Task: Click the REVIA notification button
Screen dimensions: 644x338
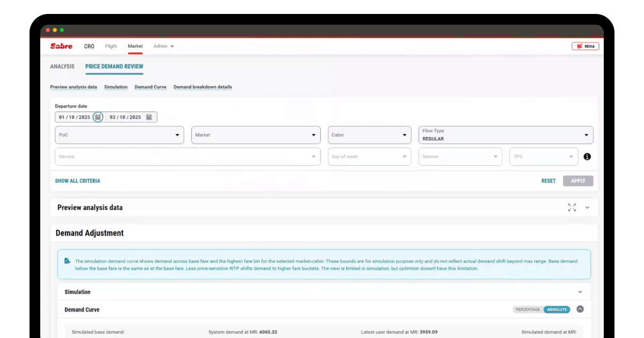Action: point(586,46)
